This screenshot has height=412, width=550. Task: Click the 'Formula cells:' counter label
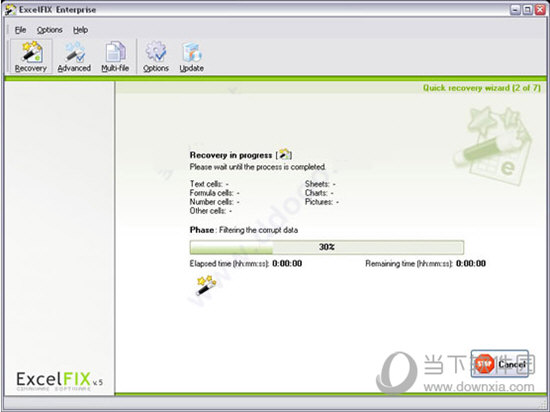212,193
